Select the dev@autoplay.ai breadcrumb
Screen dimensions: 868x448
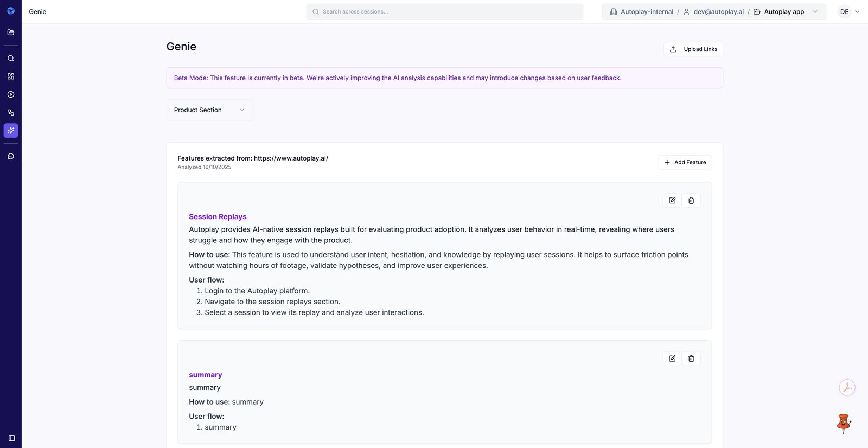coord(713,12)
